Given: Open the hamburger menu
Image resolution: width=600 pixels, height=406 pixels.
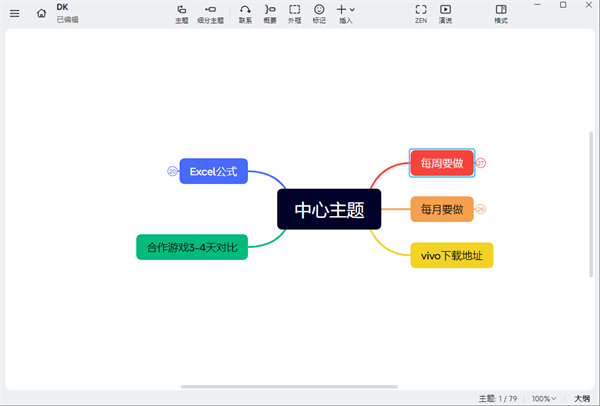Looking at the screenshot, I should [x=14, y=13].
